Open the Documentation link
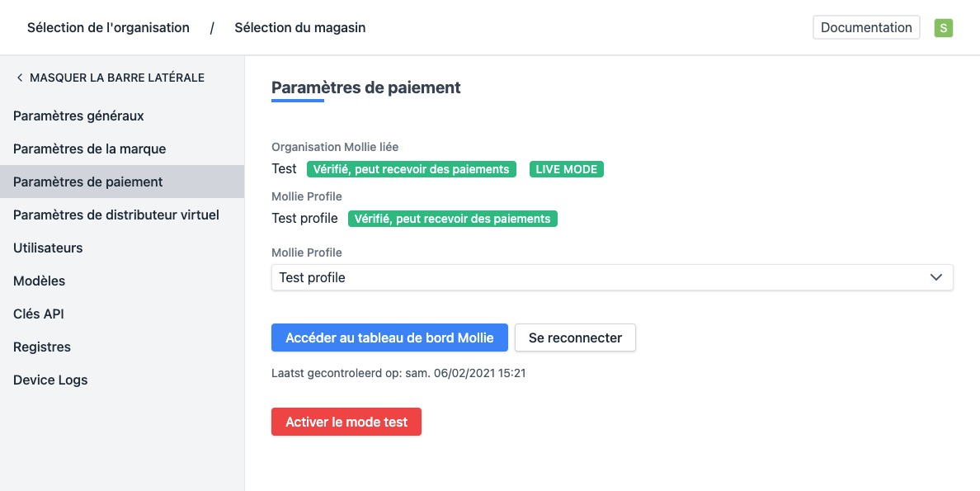980x491 pixels. [866, 27]
